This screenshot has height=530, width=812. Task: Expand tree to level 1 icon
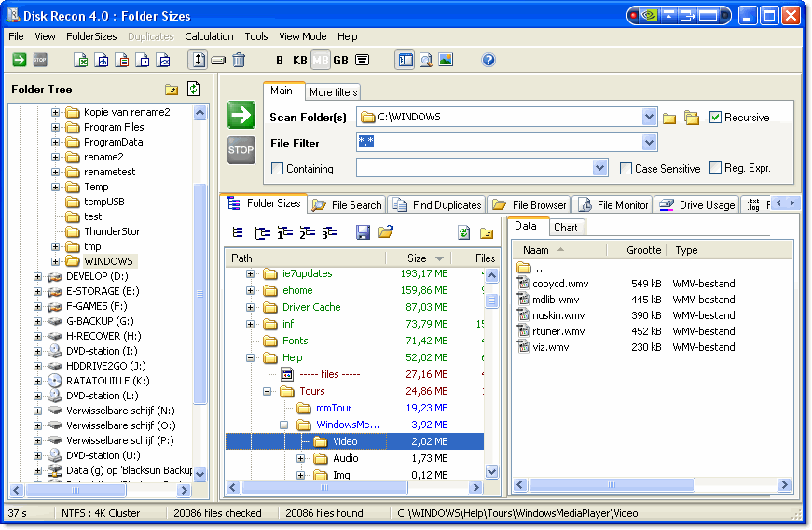(285, 233)
